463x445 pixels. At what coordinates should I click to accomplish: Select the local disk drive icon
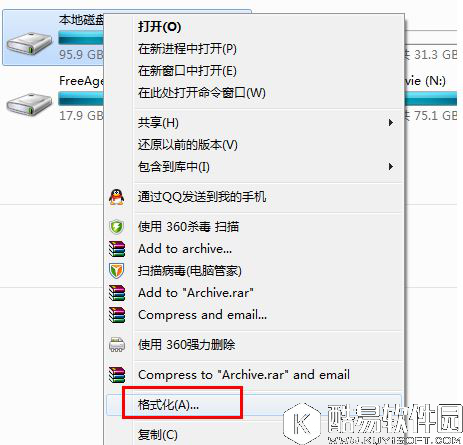coord(30,43)
